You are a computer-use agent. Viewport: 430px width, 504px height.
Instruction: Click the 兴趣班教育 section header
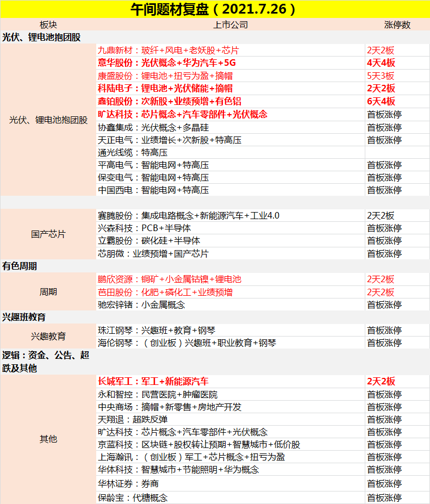[24, 318]
